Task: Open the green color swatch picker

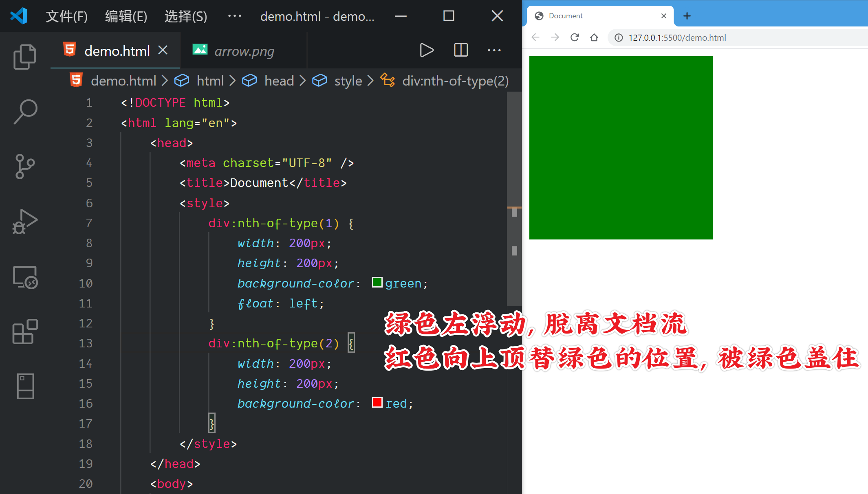Action: click(377, 282)
